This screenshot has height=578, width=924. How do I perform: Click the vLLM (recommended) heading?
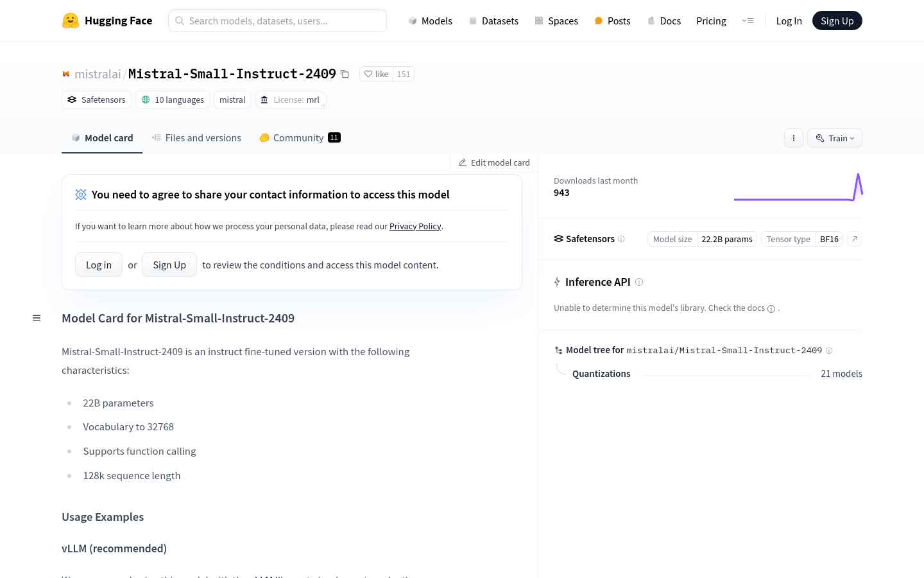[114, 548]
